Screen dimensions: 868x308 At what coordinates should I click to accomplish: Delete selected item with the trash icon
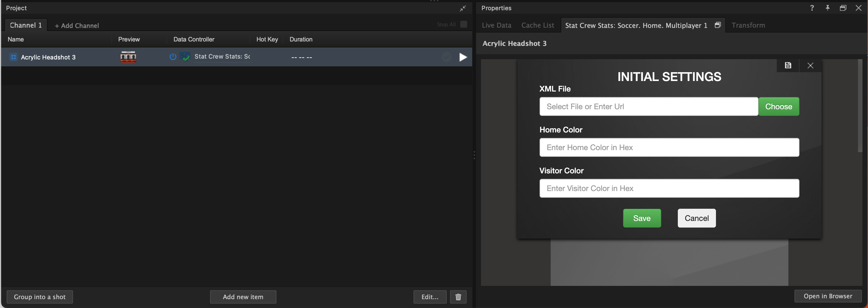(458, 297)
